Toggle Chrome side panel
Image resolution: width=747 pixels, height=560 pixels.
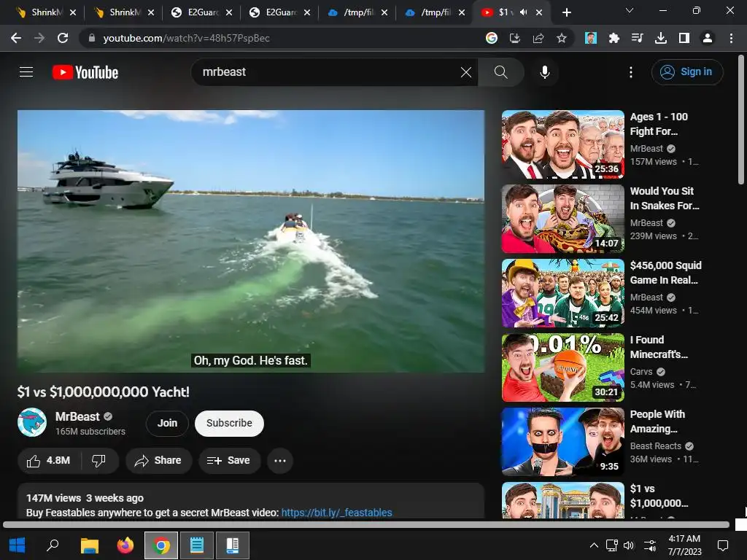tap(684, 38)
